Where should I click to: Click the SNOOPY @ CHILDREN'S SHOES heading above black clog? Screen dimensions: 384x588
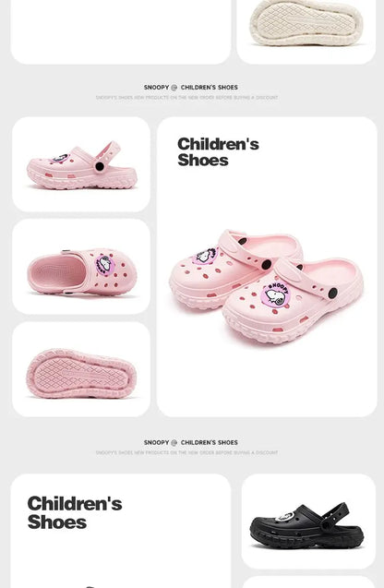(x=191, y=442)
